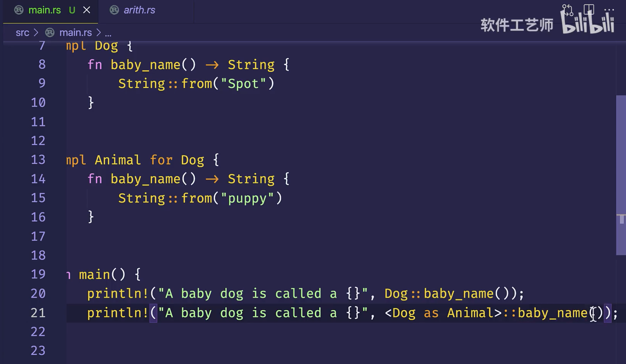Click line number 21 in the gutter
Viewport: 626px width, 364px height.
38,313
